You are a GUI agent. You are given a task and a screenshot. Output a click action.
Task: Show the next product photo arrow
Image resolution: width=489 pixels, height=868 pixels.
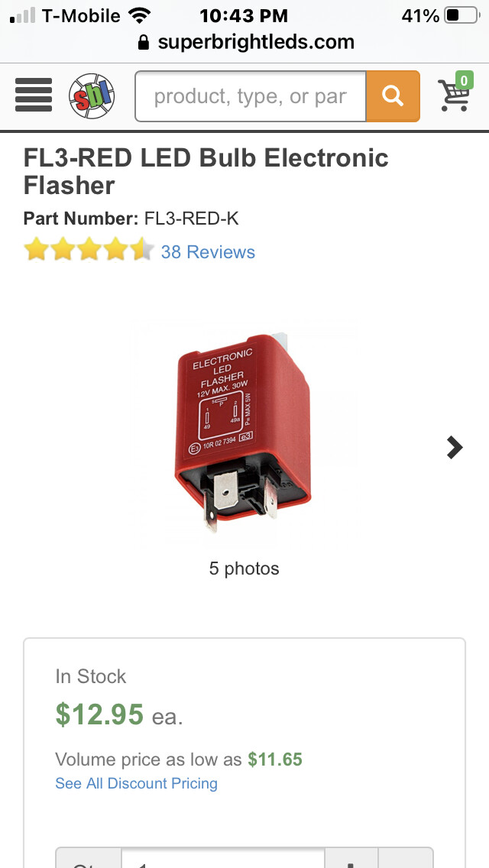coord(454,447)
